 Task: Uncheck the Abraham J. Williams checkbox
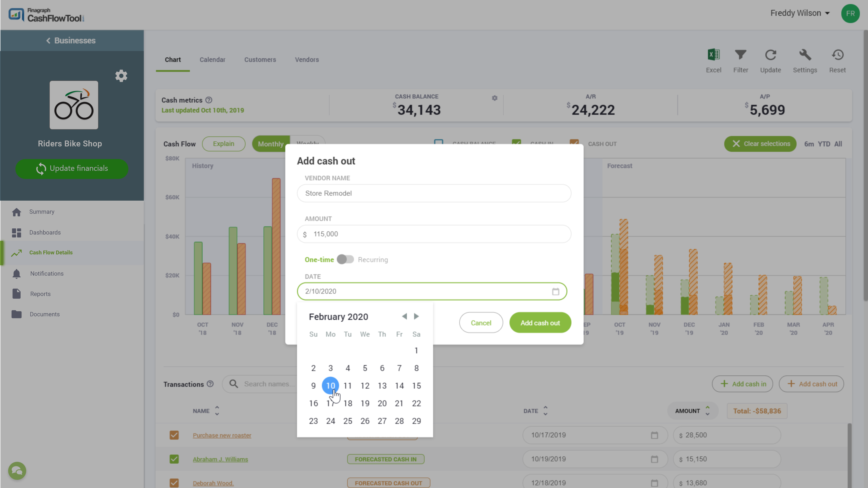[x=174, y=459]
